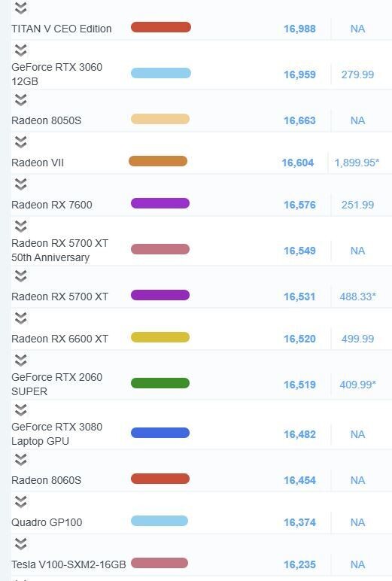Click the green bar for RTX 2060 SUPER
The image size is (392, 581).
(160, 383)
